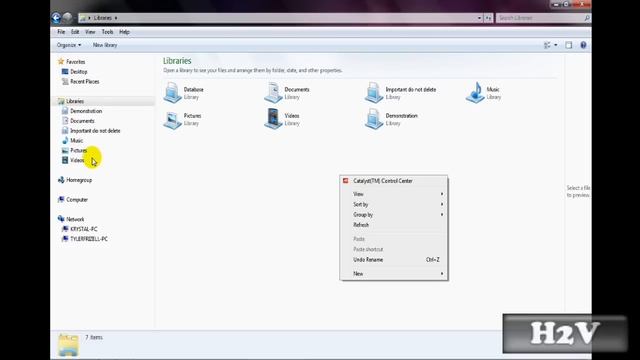Click the Change your view icon
This screenshot has height=360, width=640.
[x=547, y=45]
